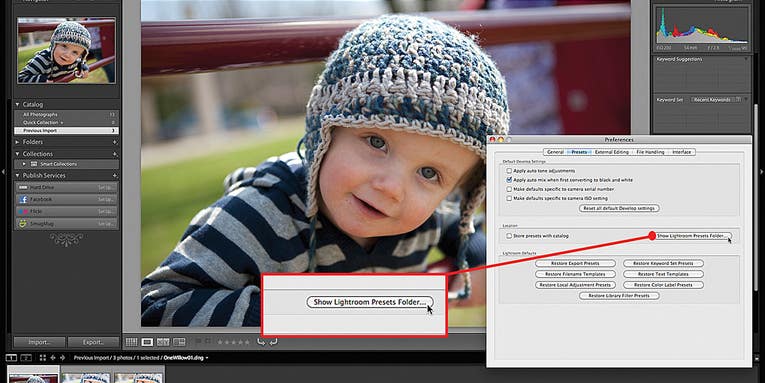Switch to File Handling preferences tab
The height and width of the screenshot is (383, 765).
pos(650,152)
